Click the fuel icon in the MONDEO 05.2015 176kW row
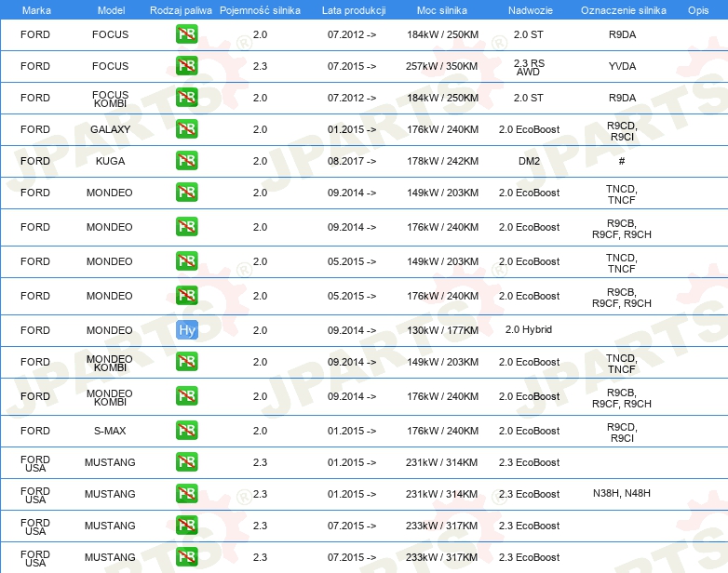 (x=186, y=296)
